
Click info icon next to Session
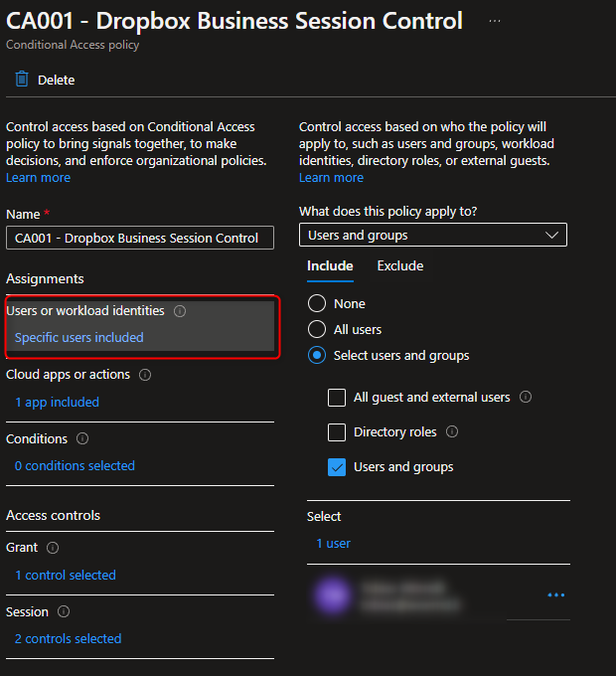tap(64, 611)
